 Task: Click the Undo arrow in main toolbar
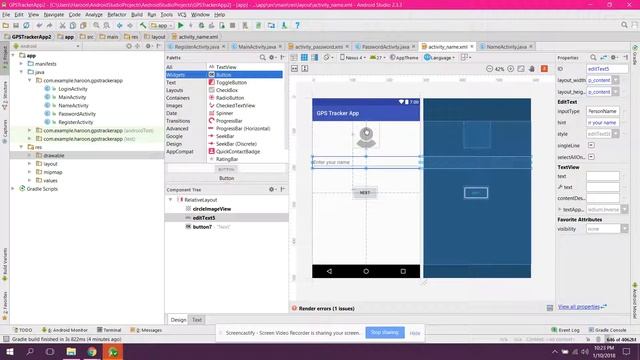pyautogui.click(x=39, y=25)
